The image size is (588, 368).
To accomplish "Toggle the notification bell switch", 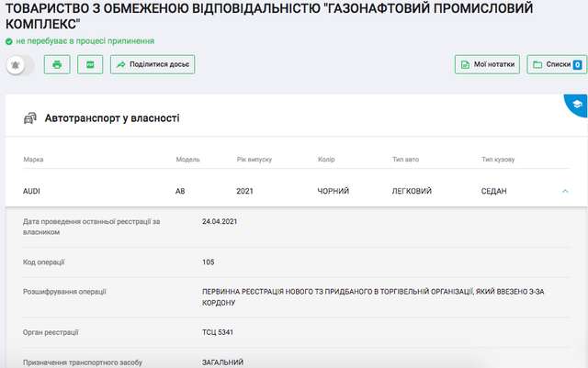I will tap(20, 65).
